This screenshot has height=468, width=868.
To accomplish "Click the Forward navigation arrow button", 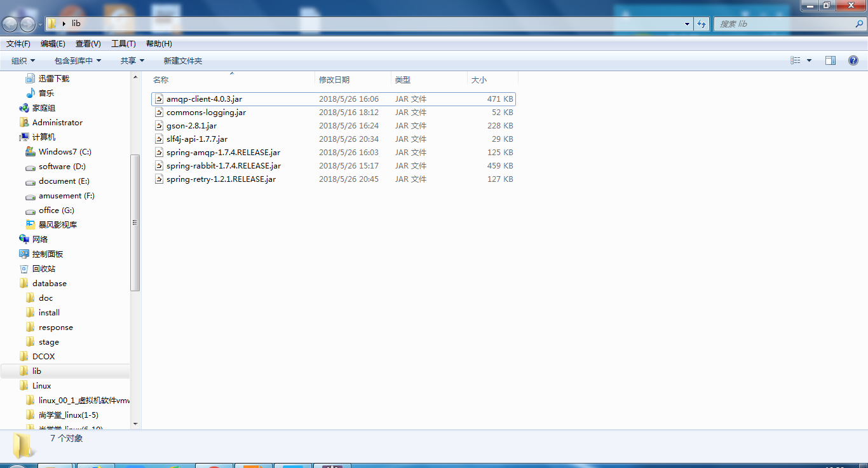I will point(28,24).
